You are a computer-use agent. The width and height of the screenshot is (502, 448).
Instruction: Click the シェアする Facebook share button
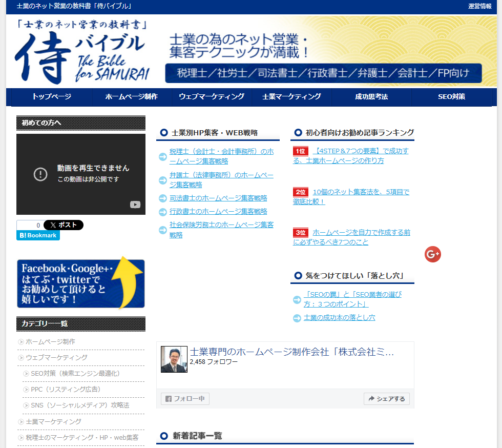[x=386, y=399]
